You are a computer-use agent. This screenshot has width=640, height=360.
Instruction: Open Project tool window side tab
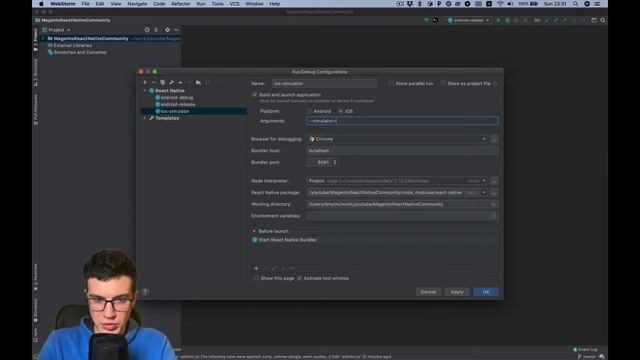[36, 40]
